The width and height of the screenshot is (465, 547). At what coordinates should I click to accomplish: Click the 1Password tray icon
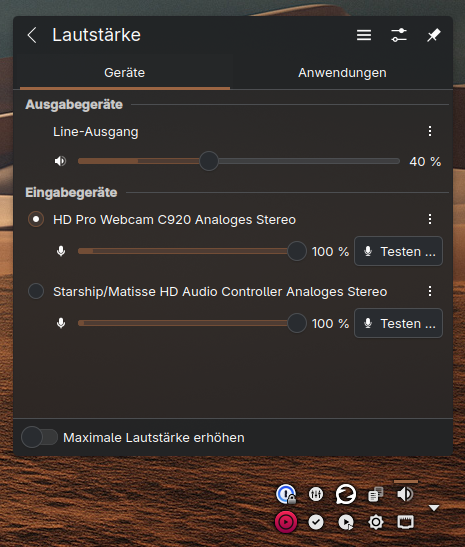(286, 494)
